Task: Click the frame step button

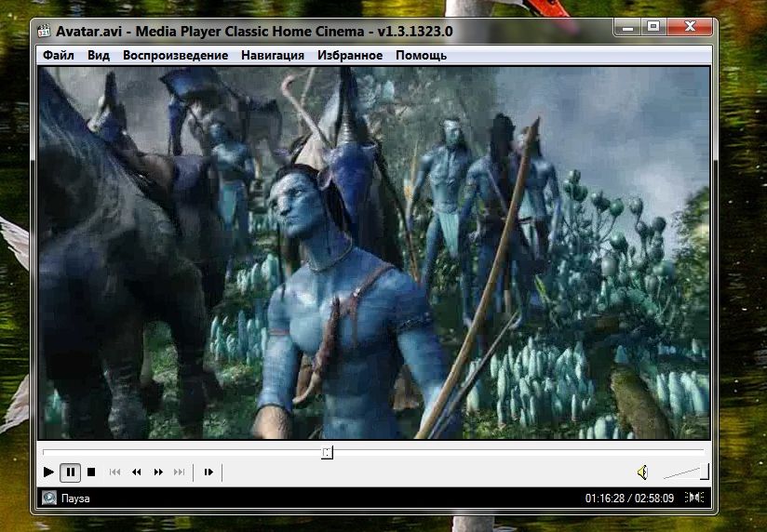Action: (209, 472)
